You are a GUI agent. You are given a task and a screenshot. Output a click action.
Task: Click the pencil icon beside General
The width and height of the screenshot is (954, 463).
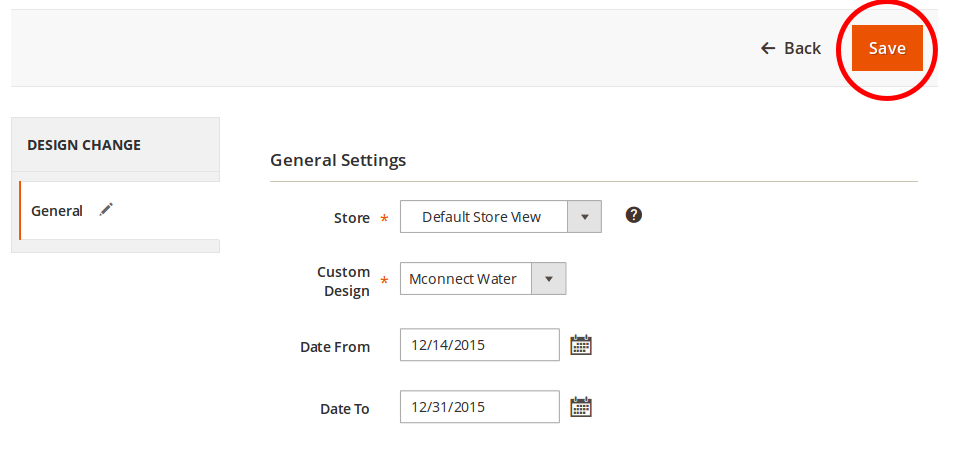(x=106, y=210)
